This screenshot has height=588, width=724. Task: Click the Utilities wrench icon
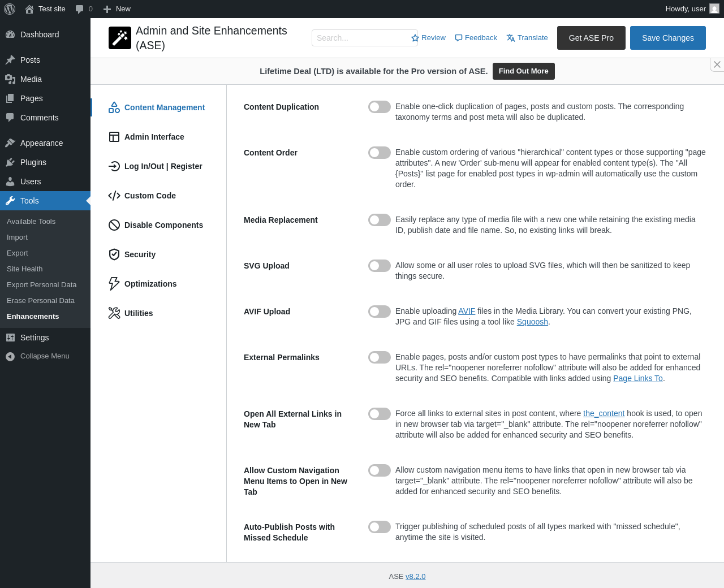(114, 313)
